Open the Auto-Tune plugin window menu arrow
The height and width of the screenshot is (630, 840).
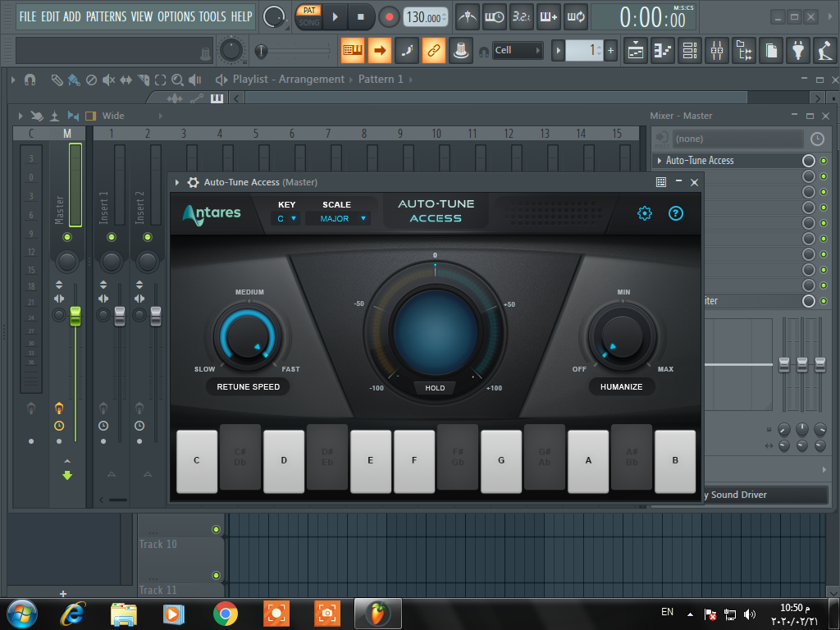pos(177,182)
